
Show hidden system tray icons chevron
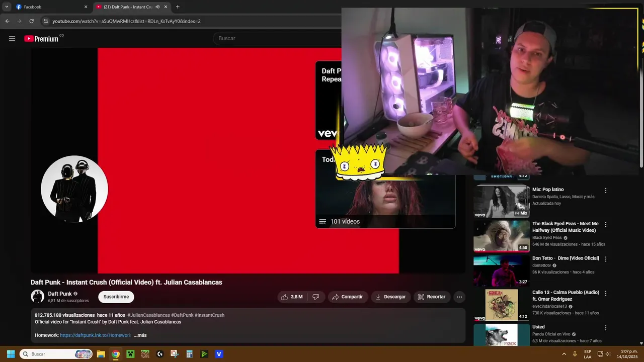(x=563, y=354)
